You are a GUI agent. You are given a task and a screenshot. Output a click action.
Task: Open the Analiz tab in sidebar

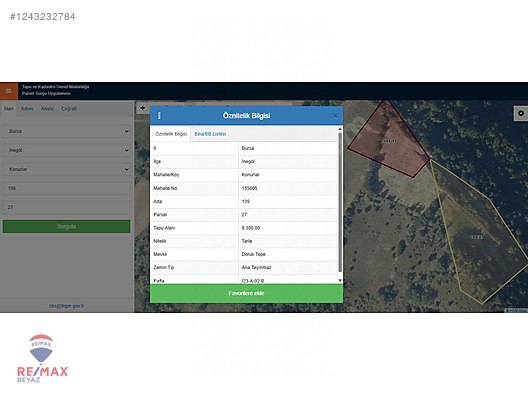click(x=47, y=109)
